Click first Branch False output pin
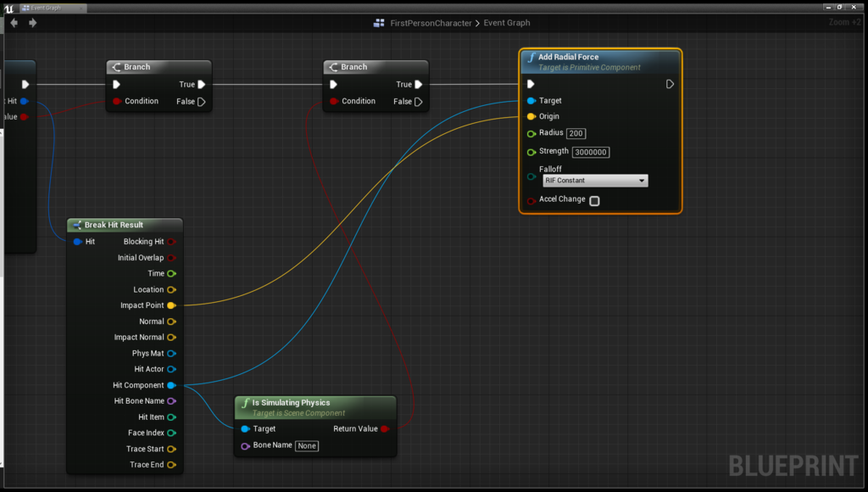This screenshot has width=868, height=492. (x=202, y=102)
